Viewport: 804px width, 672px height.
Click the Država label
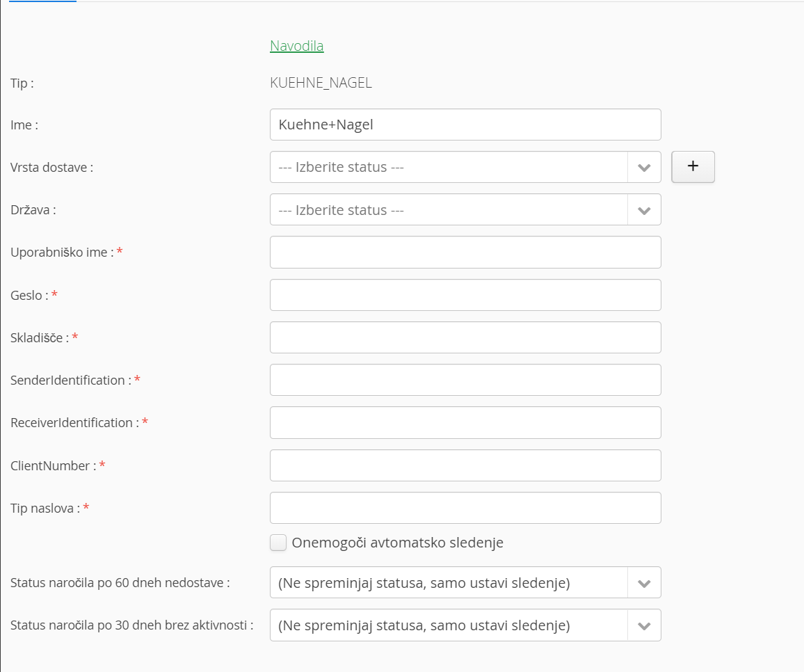point(33,210)
